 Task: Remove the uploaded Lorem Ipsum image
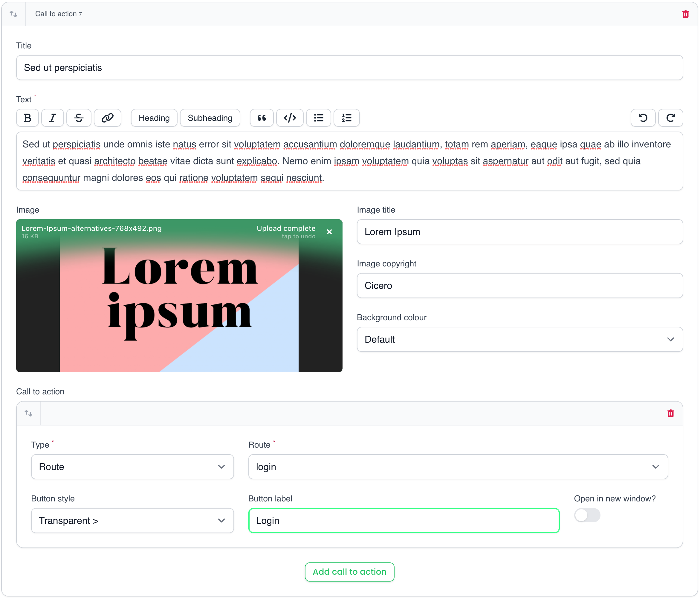point(329,232)
